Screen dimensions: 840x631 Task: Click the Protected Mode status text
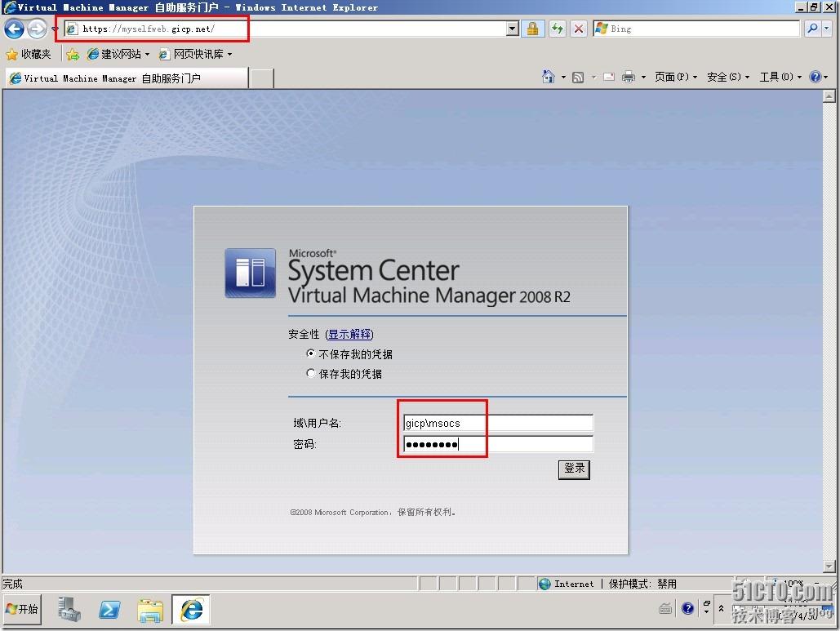(642, 584)
